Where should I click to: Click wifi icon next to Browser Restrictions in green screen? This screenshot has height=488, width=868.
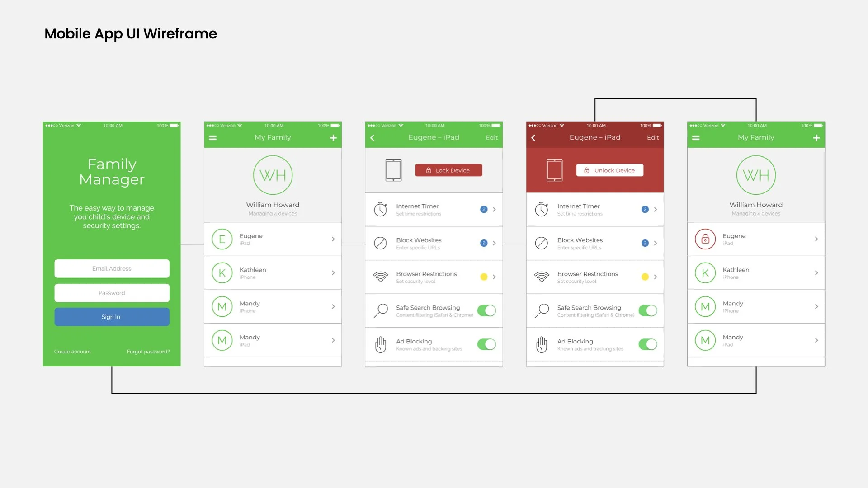tap(380, 277)
